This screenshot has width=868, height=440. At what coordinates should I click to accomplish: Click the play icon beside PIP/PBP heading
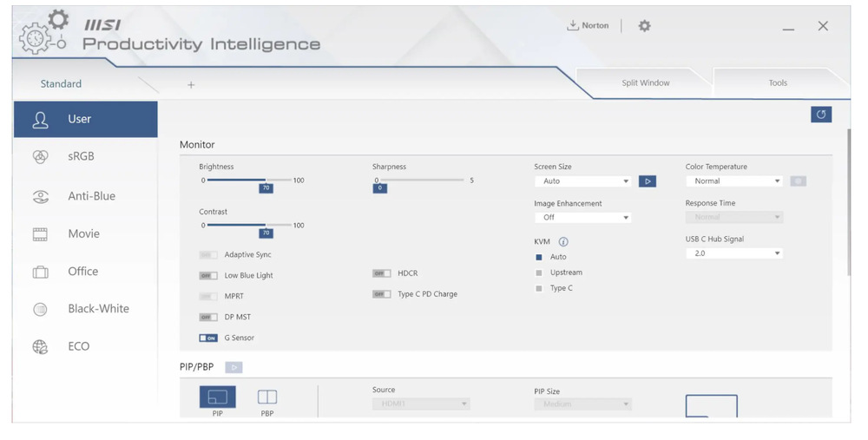pos(233,367)
